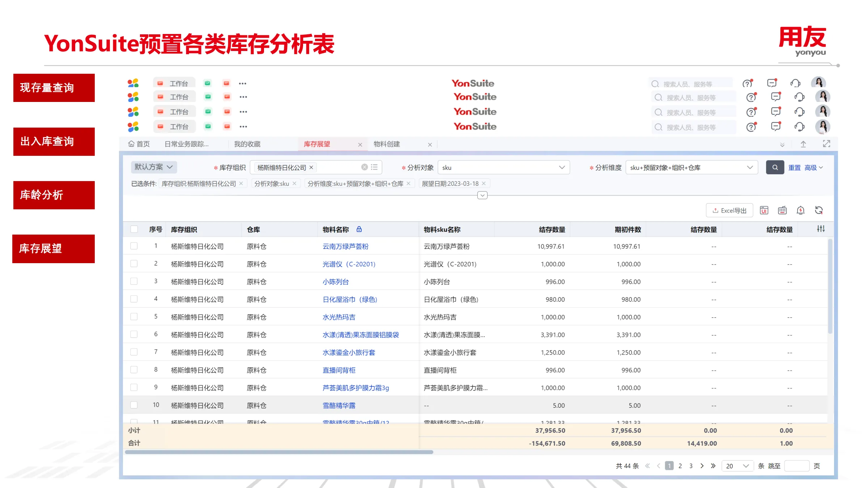Go to the next page arrow
Screen dimensions: 868x488
click(702, 466)
